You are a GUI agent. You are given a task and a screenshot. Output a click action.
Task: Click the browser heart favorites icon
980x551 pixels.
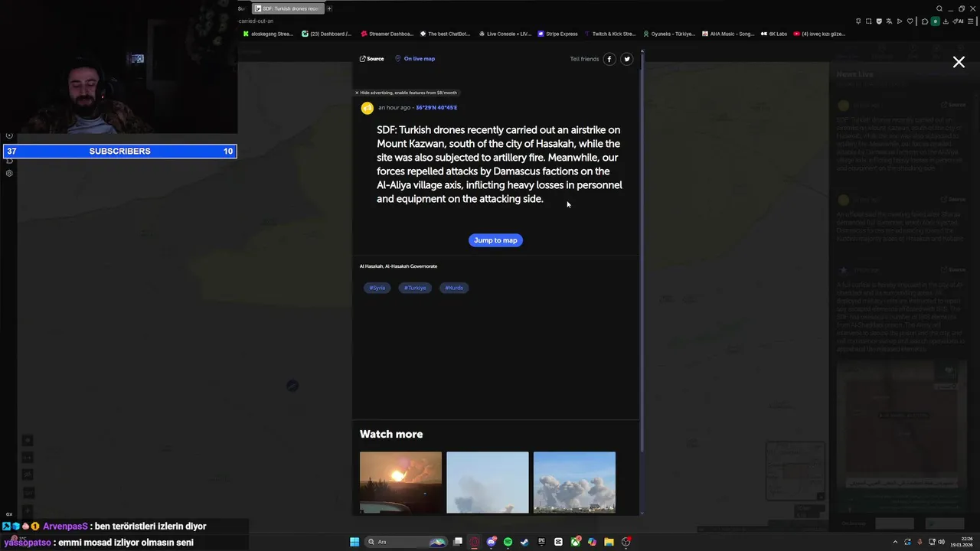click(910, 21)
